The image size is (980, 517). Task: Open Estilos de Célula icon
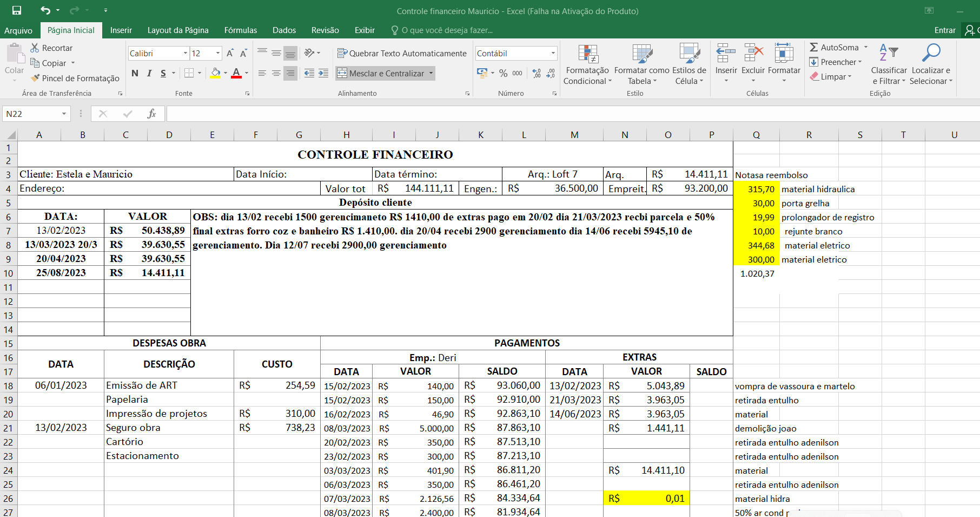[x=690, y=54]
